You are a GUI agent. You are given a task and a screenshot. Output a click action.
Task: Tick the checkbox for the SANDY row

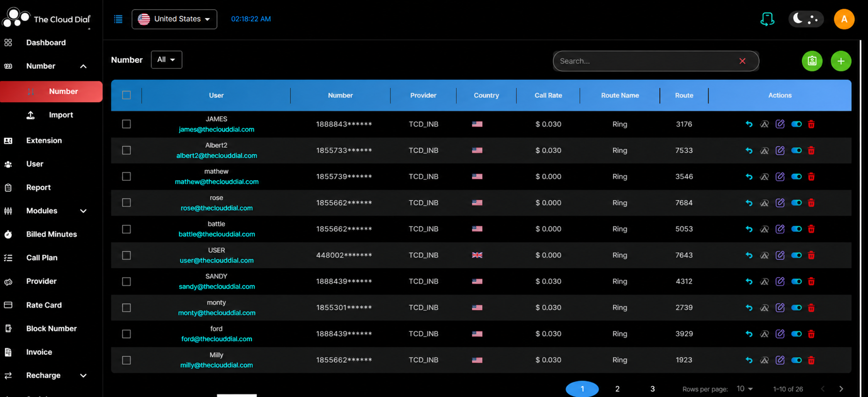126,281
